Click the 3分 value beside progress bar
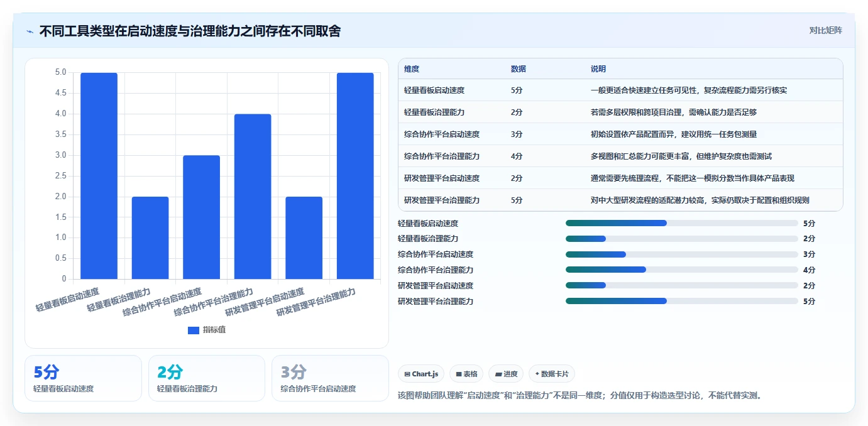Image resolution: width=868 pixels, height=426 pixels. click(809, 254)
